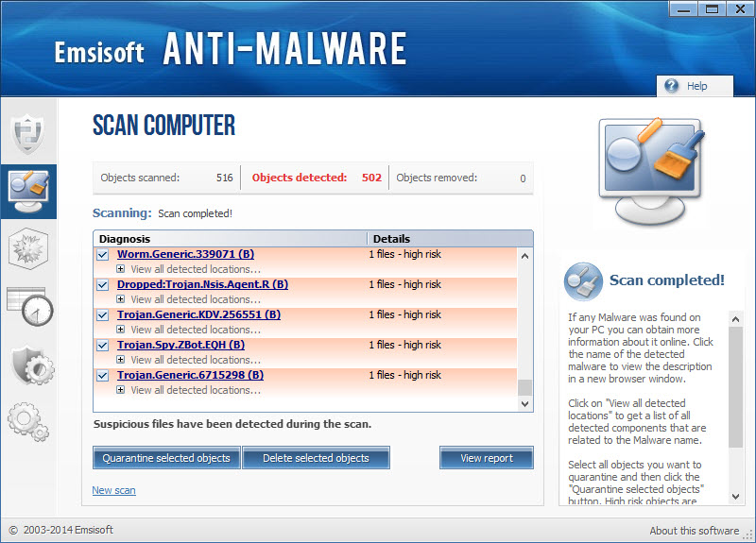Expand detected locations under Worm.Generic.339071
This screenshot has width=756, height=543.
[121, 269]
